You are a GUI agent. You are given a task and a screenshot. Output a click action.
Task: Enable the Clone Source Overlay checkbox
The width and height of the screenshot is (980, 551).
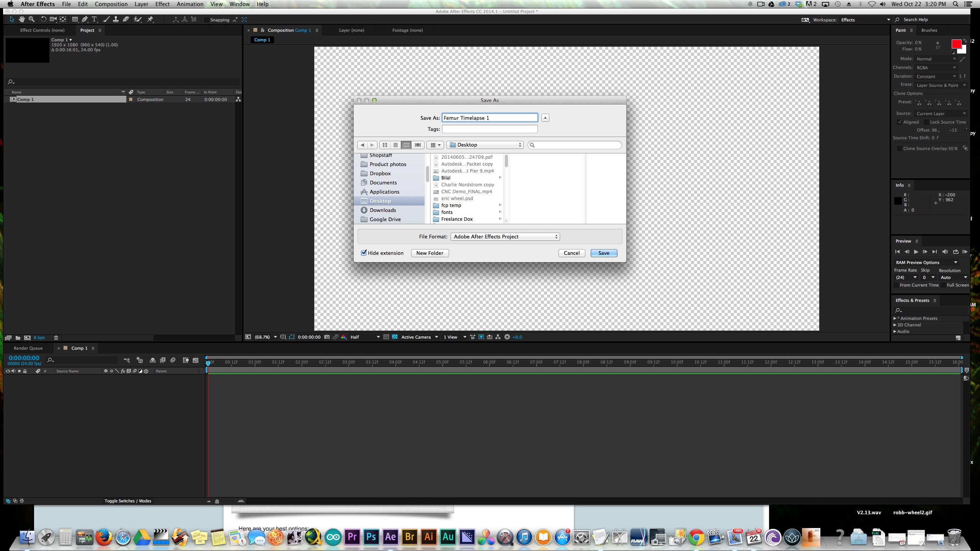[x=900, y=148]
